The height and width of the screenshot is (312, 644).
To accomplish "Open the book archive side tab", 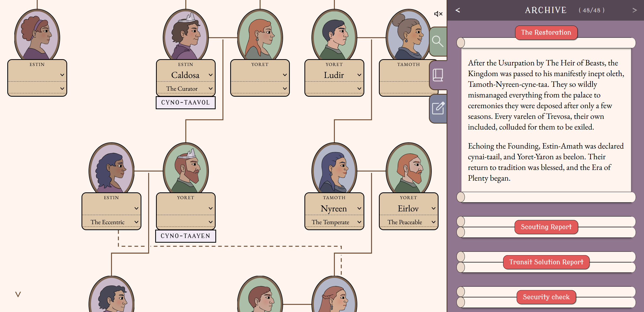I will 438,75.
